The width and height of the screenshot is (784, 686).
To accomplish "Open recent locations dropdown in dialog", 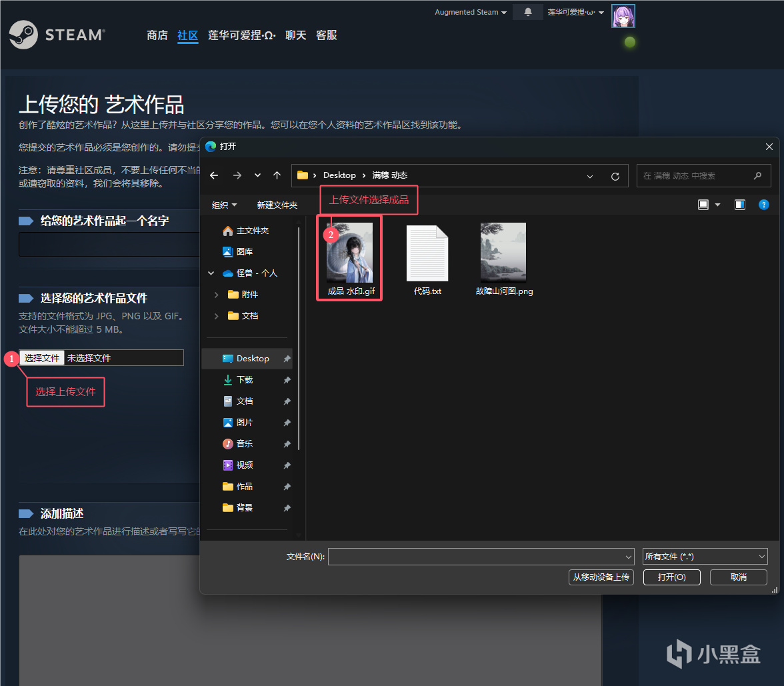I will (x=257, y=175).
